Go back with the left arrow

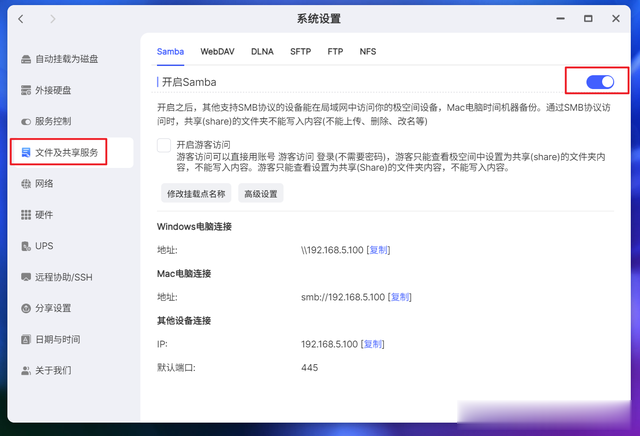point(21,19)
